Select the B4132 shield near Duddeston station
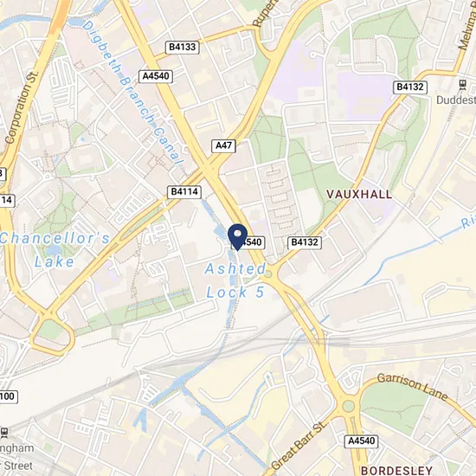The width and height of the screenshot is (476, 476). pyautogui.click(x=410, y=87)
